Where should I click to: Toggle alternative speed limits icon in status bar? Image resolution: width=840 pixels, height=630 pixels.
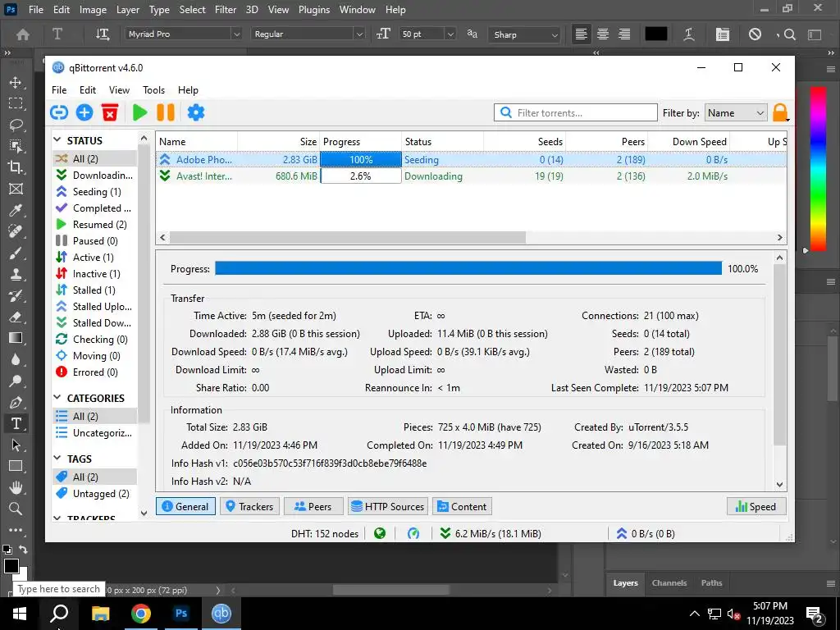413,533
